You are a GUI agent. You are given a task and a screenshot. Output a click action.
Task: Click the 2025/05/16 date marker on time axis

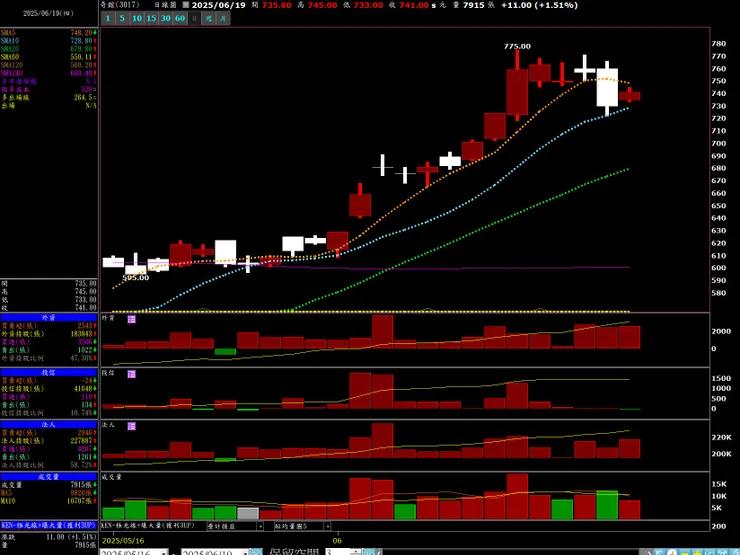click(x=123, y=540)
